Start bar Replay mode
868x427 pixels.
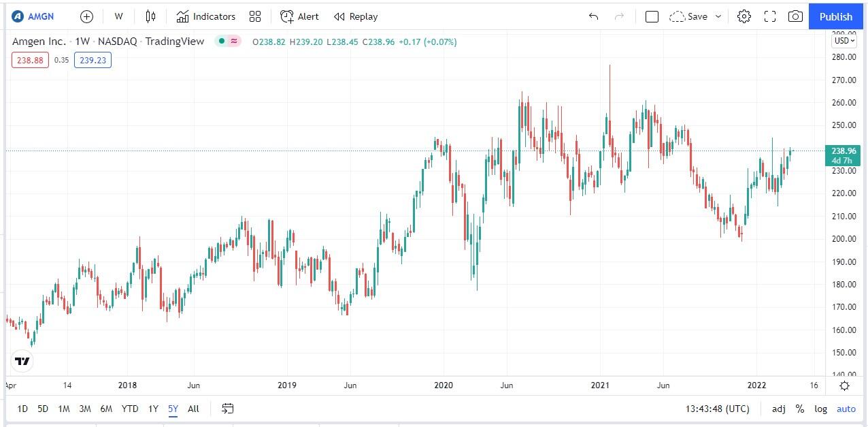[356, 16]
